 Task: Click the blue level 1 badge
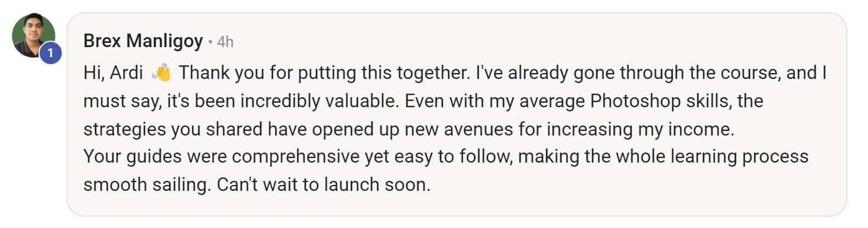pos(50,54)
